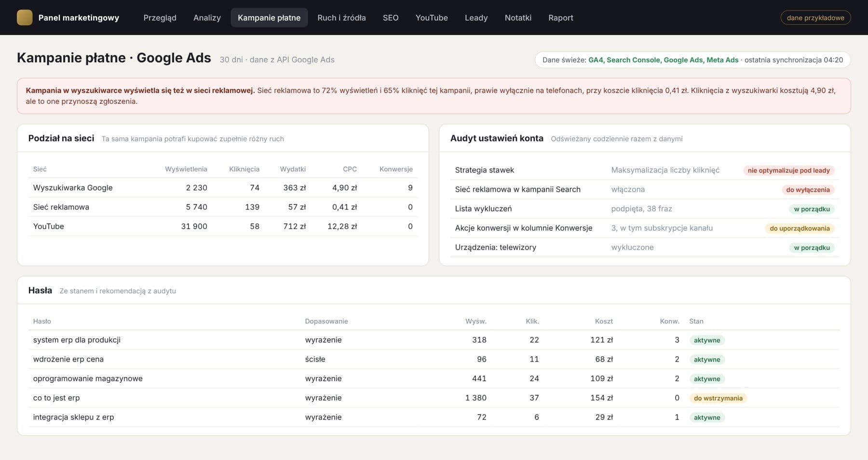Click the gold Panel marketingowy logo icon

coord(25,17)
